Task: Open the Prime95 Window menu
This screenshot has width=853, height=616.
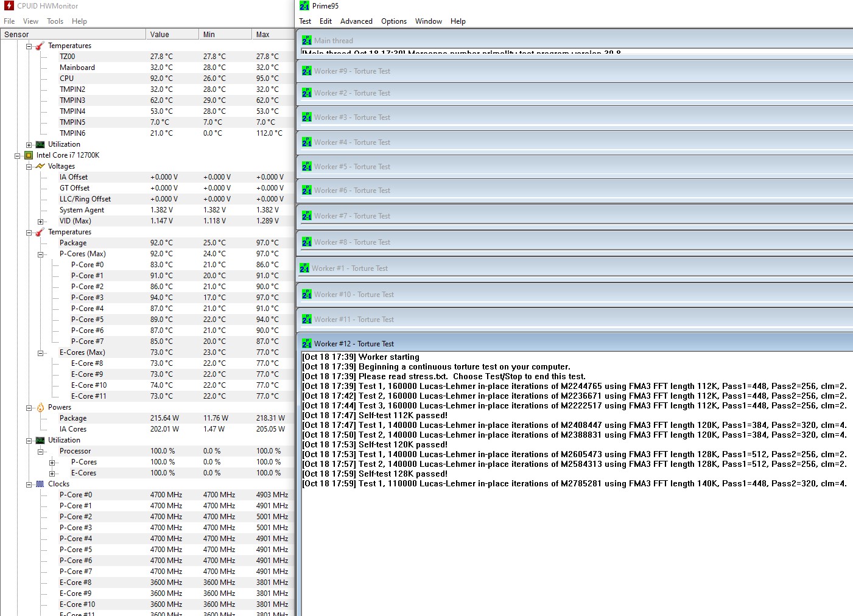Action: tap(429, 21)
